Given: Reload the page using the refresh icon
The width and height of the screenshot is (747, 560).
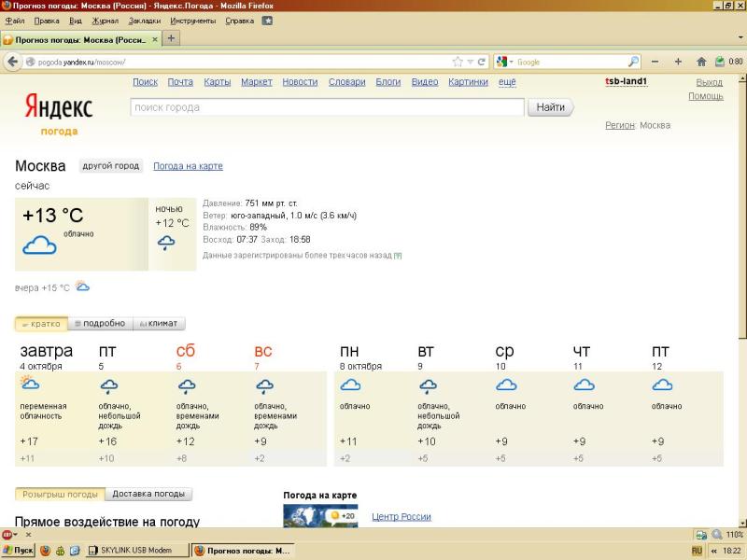Looking at the screenshot, I should 482,62.
